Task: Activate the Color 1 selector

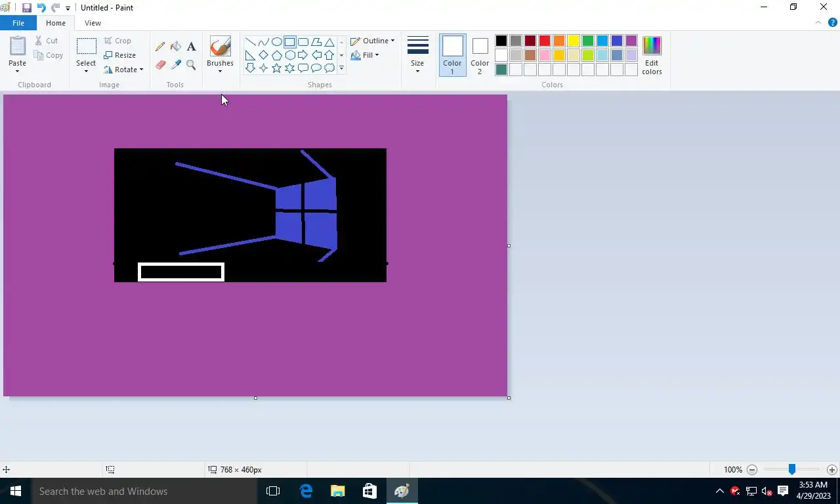Action: (452, 55)
